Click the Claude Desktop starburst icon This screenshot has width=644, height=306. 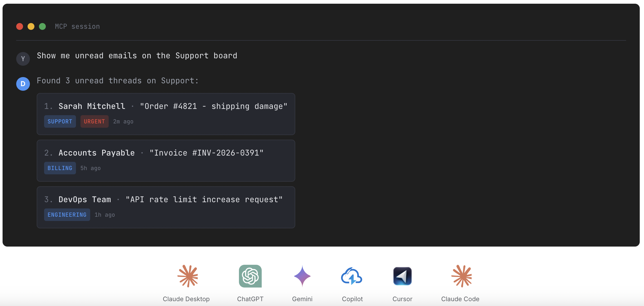(x=187, y=276)
